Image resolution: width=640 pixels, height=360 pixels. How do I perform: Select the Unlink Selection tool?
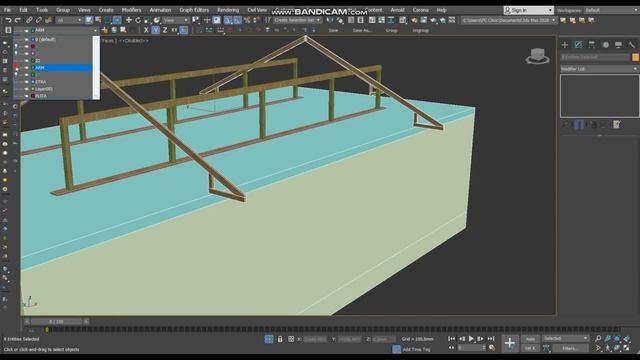(x=39, y=20)
